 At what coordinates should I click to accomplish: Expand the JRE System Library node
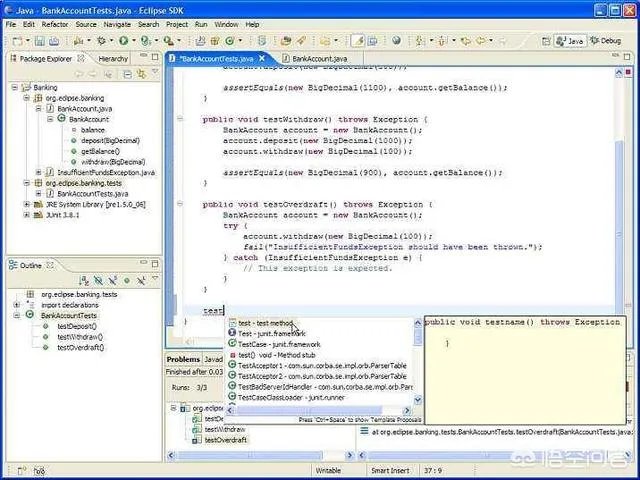click(27, 204)
